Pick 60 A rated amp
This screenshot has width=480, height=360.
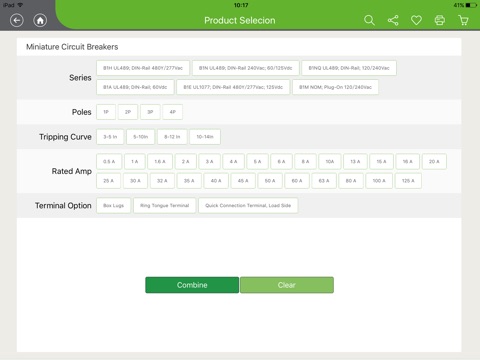(297, 181)
